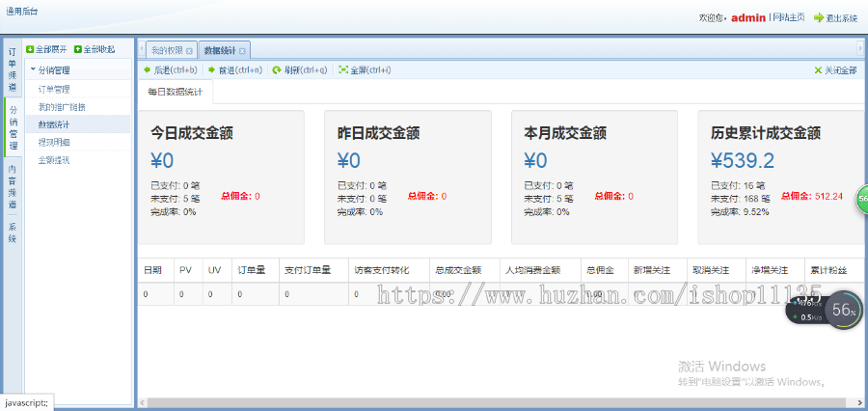
Task: Click the green X Close All icon
Action: (818, 70)
